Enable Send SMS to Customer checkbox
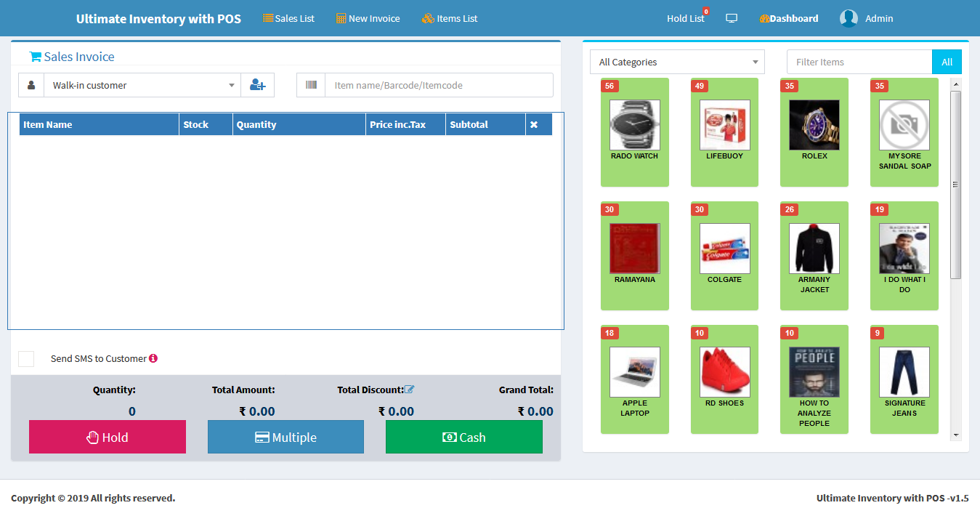 tap(26, 359)
